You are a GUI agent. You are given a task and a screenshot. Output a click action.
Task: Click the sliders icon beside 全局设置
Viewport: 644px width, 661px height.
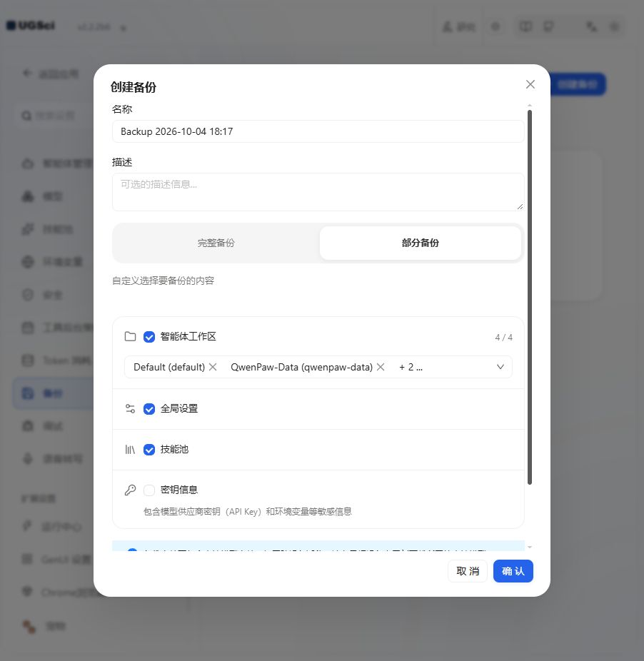[131, 408]
